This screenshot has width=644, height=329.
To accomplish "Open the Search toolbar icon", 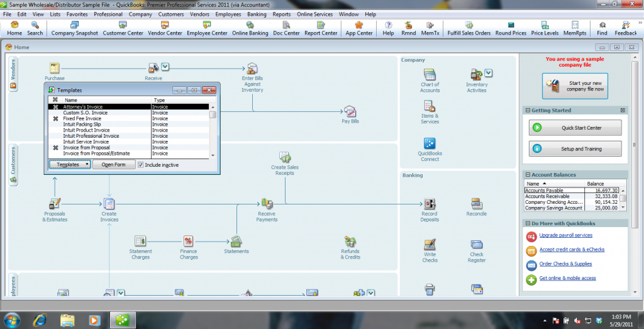I will pyautogui.click(x=35, y=28).
